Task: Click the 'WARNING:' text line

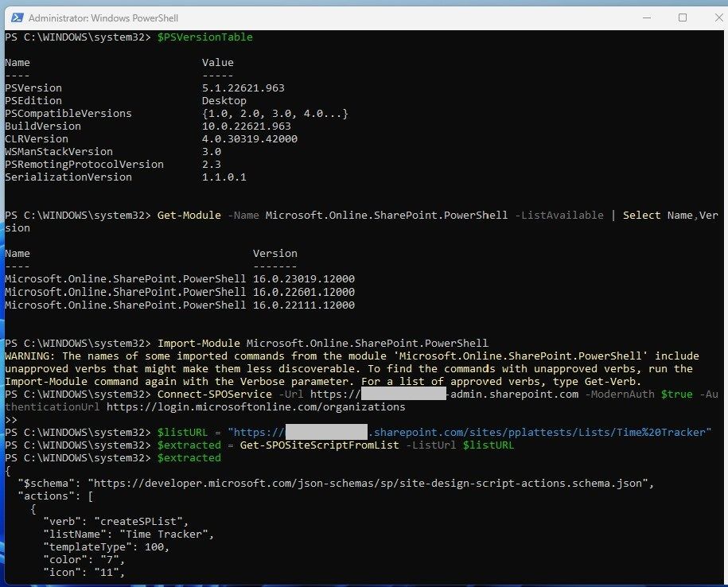Action: pyautogui.click(x=352, y=356)
